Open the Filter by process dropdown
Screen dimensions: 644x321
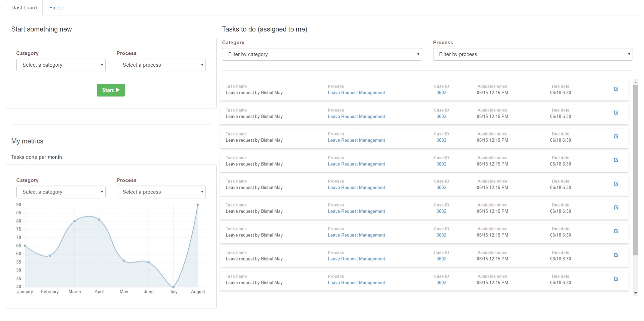532,54
